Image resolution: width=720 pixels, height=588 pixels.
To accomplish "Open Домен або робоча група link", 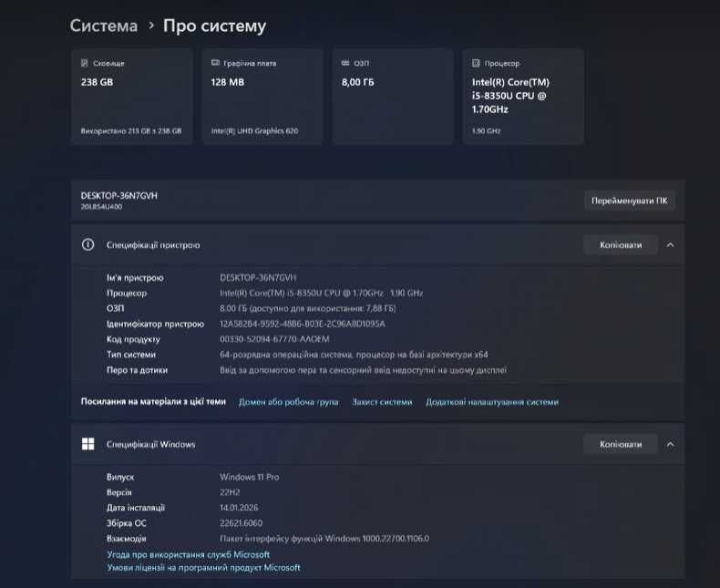I will (288, 402).
